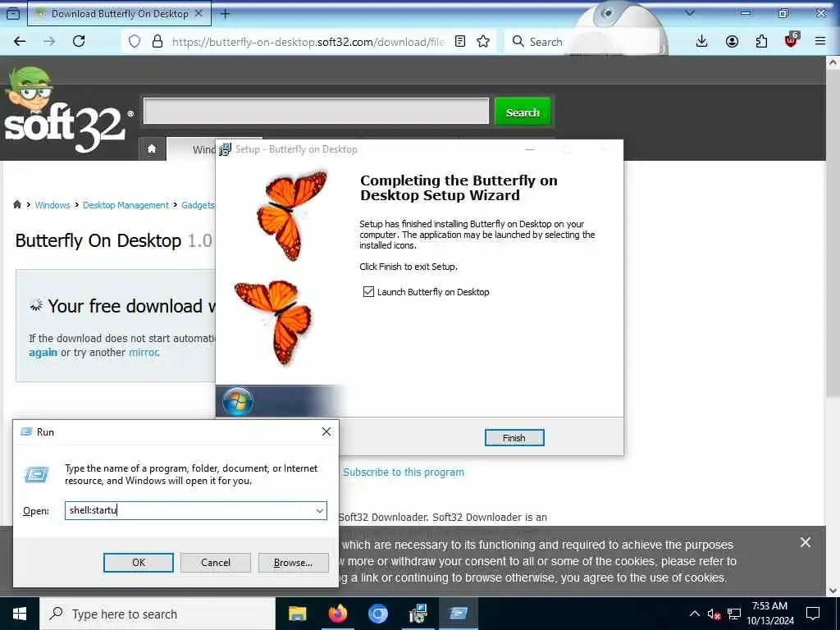Click the Firefox back arrow
The height and width of the screenshot is (630, 840).
tap(20, 41)
